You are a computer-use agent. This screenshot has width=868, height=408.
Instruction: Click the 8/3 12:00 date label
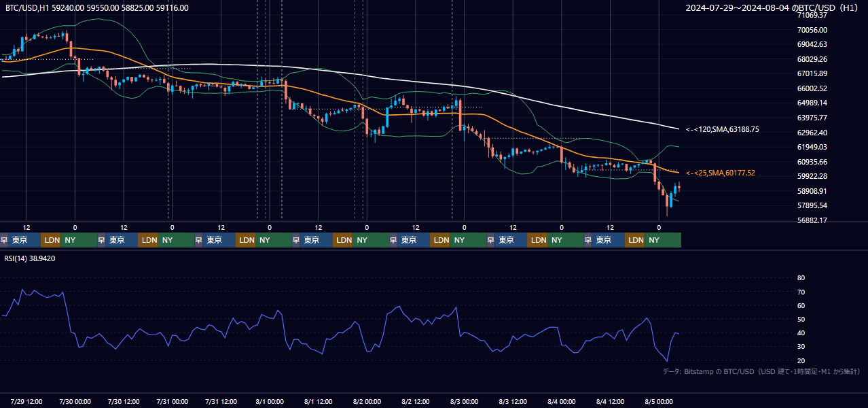click(x=513, y=402)
